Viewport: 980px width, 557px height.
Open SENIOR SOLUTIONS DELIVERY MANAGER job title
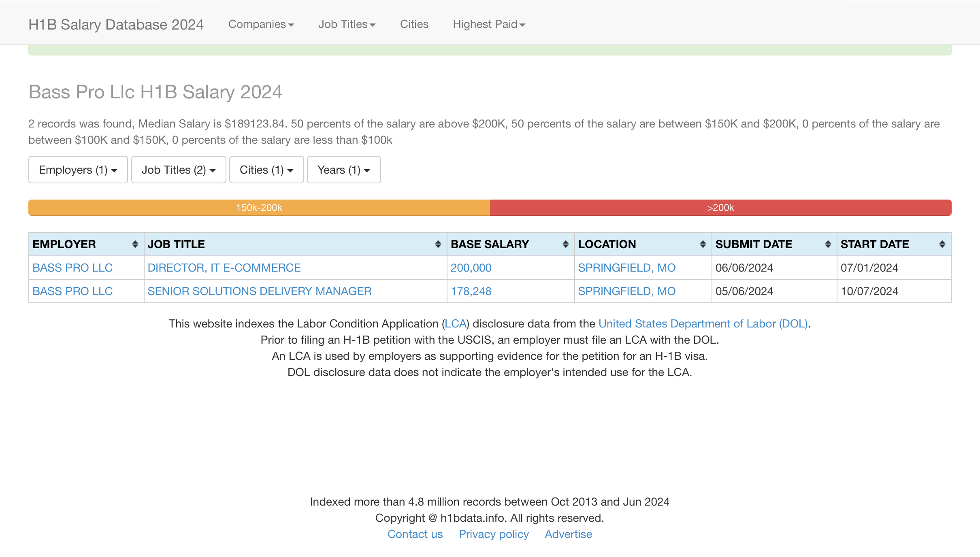tap(260, 291)
